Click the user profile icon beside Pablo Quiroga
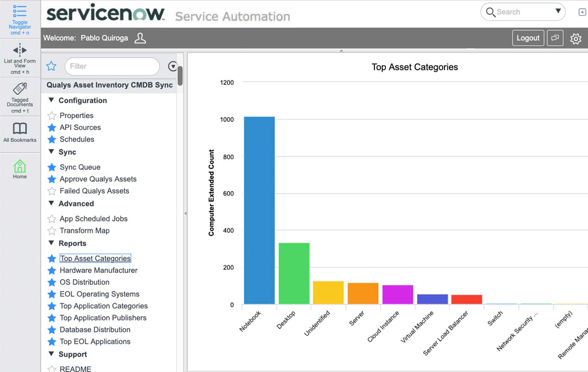Image resolution: width=588 pixels, height=372 pixels. coord(140,38)
